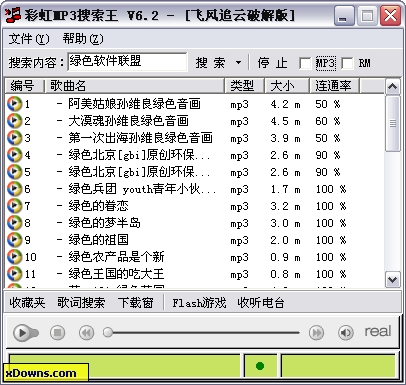Open the dropdown arrow next to 搜索

point(238,63)
